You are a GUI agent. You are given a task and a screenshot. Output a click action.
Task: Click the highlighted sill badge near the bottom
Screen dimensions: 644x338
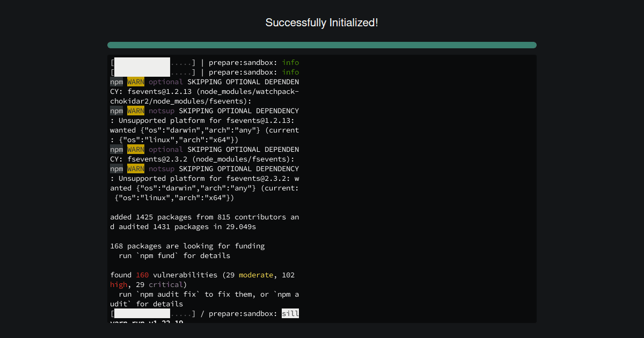point(290,313)
